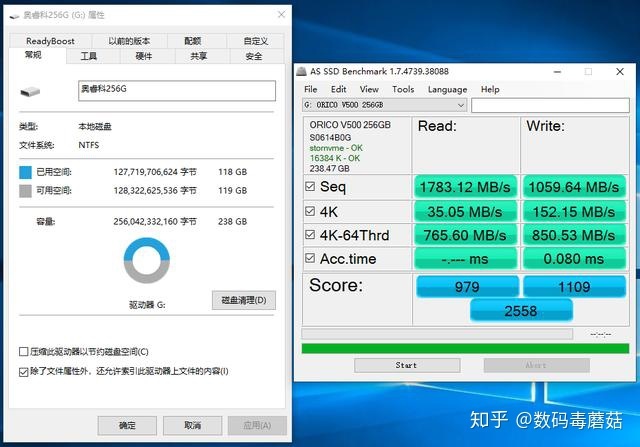Click the total score 2558
The height and width of the screenshot is (447, 640).
521,311
